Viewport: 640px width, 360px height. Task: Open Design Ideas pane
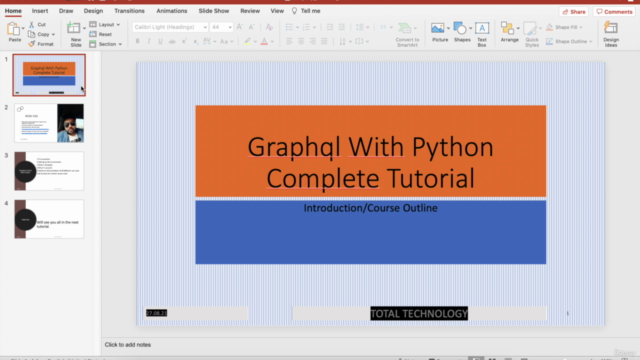pyautogui.click(x=611, y=34)
